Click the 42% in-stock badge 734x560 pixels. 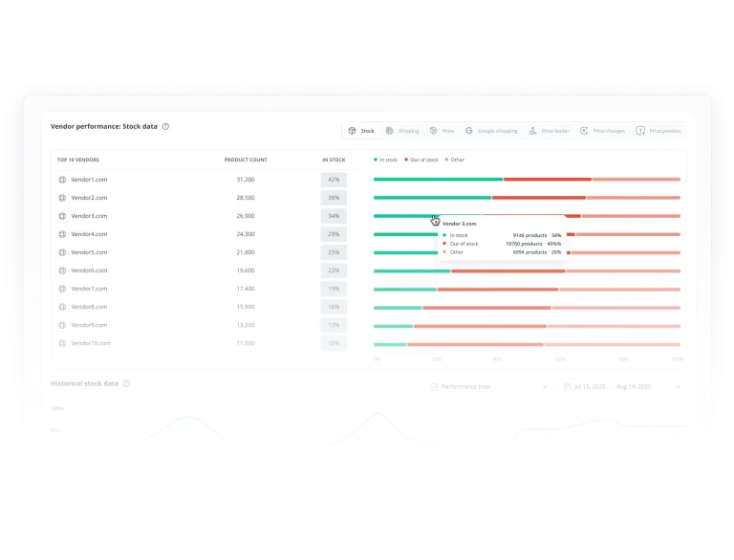point(334,180)
